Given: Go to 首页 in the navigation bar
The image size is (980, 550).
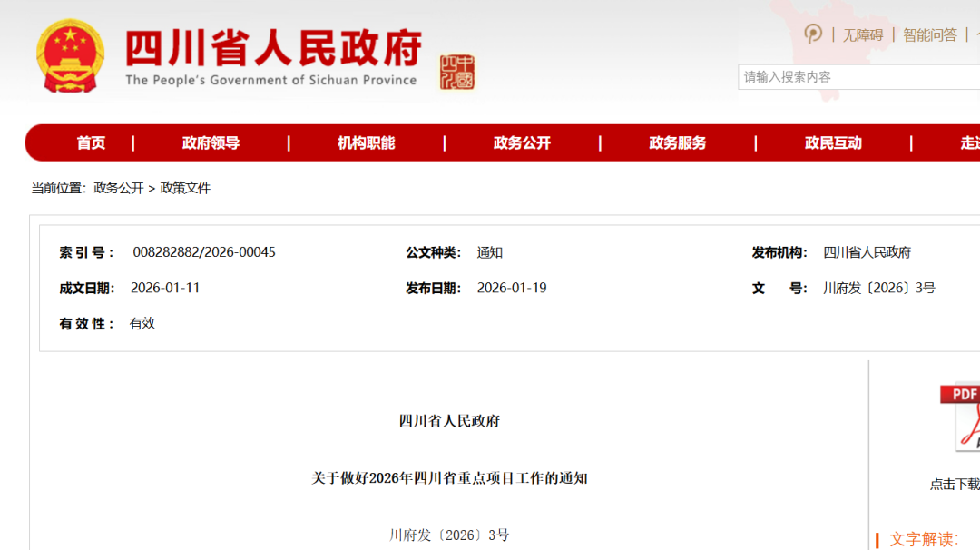Looking at the screenshot, I should tap(91, 142).
